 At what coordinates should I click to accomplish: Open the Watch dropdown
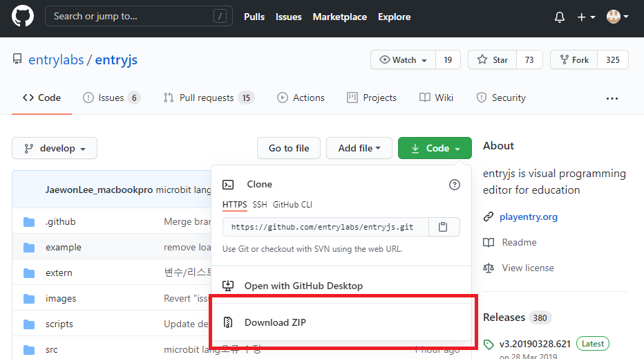(x=403, y=59)
